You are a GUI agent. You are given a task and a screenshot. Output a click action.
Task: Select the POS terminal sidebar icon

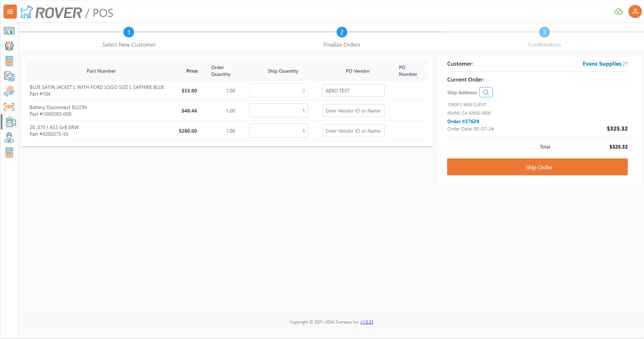10,122
